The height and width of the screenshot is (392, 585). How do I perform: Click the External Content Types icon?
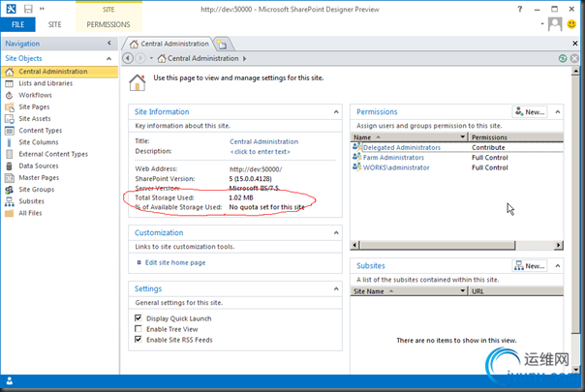click(10, 154)
